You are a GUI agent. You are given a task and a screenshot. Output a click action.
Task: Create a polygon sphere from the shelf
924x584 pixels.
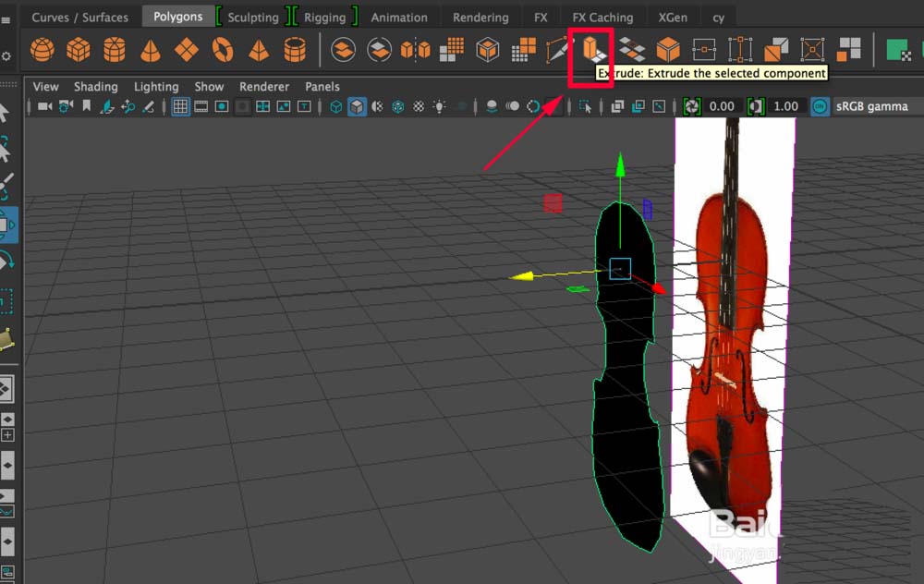pos(43,50)
